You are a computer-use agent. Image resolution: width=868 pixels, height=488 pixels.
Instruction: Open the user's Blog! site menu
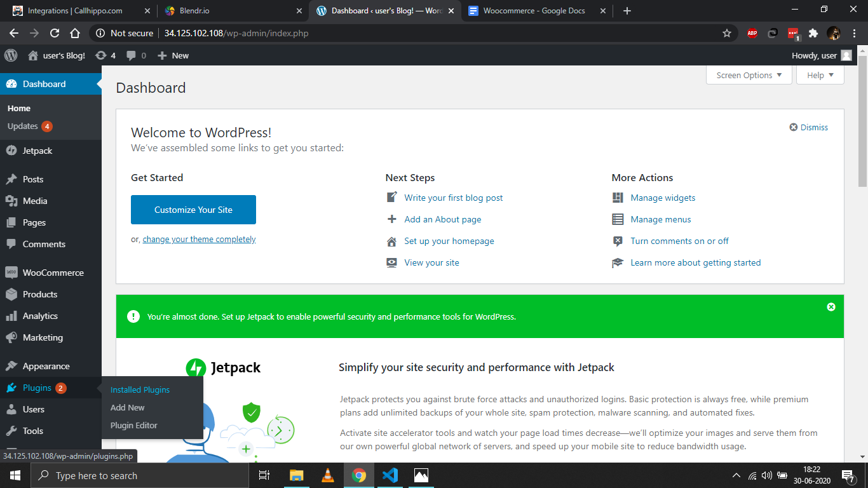pyautogui.click(x=57, y=55)
